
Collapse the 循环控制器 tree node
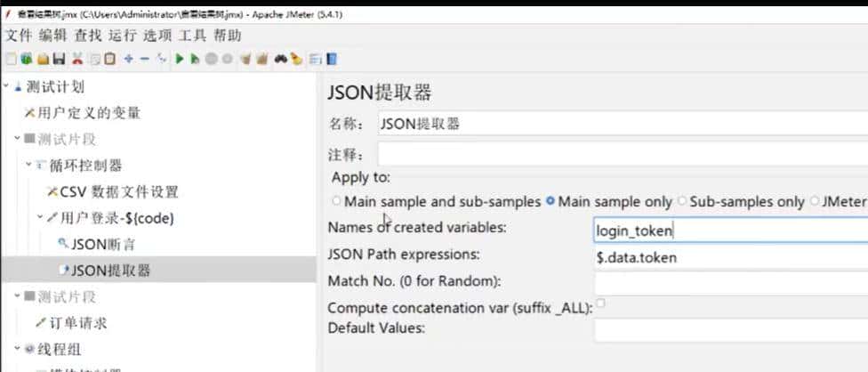[28, 166]
